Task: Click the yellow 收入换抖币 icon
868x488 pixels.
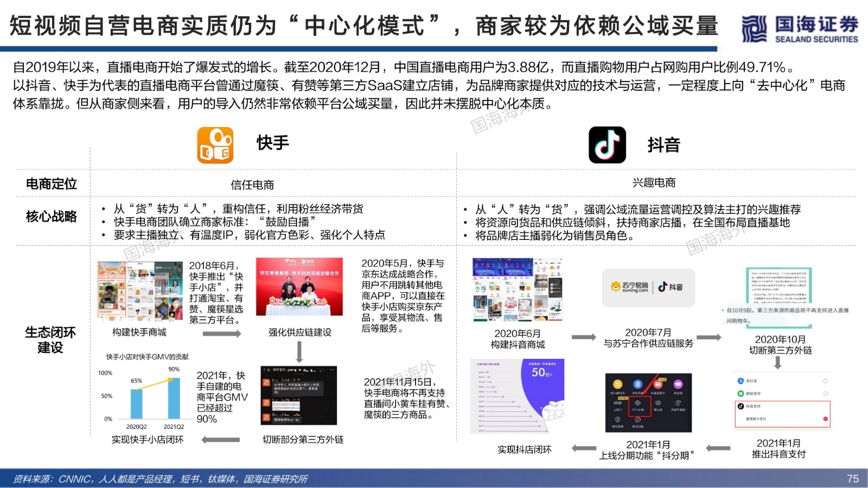Action: (x=617, y=384)
